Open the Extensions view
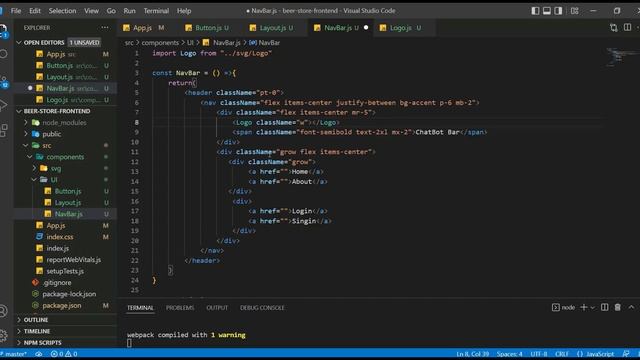 tap(4, 131)
